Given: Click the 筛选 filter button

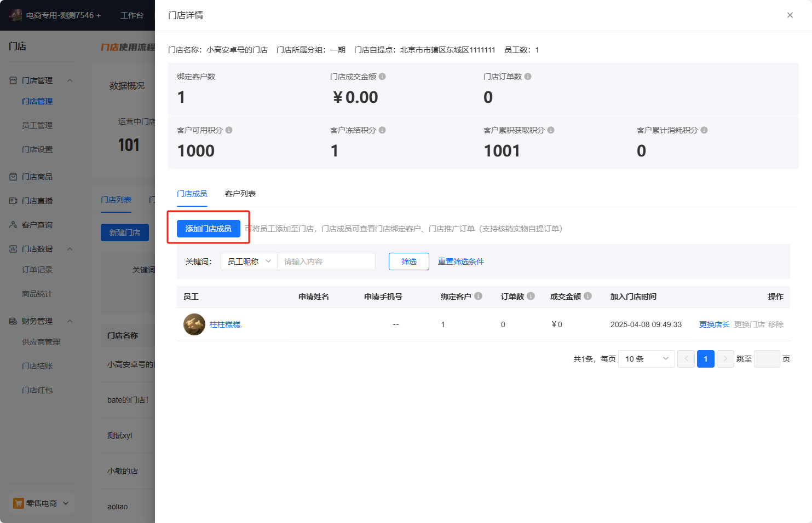Looking at the screenshot, I should pyautogui.click(x=409, y=261).
